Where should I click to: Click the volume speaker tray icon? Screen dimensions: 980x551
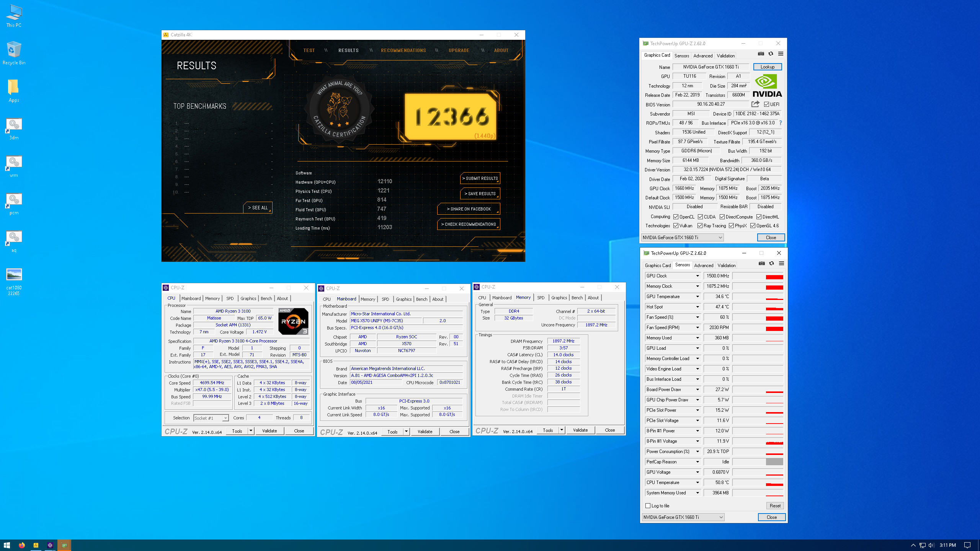(931, 545)
